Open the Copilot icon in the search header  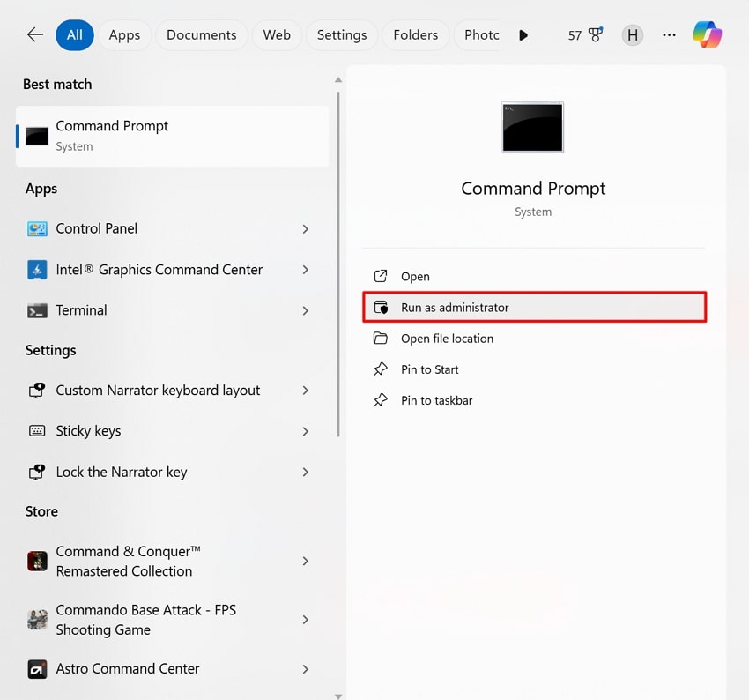pyautogui.click(x=707, y=34)
